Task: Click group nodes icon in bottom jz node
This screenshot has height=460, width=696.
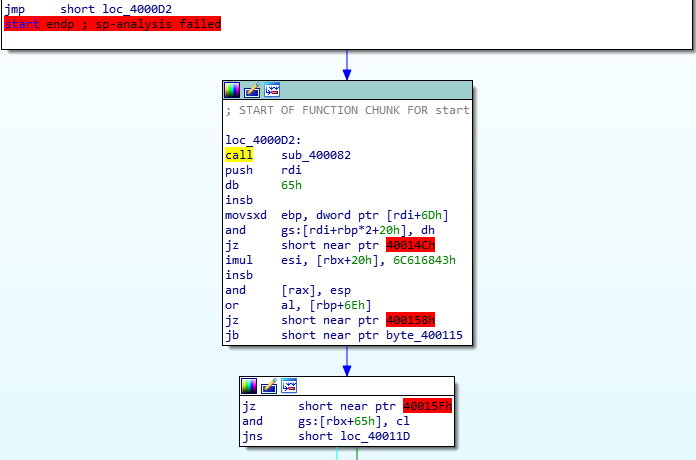Action: (x=289, y=386)
